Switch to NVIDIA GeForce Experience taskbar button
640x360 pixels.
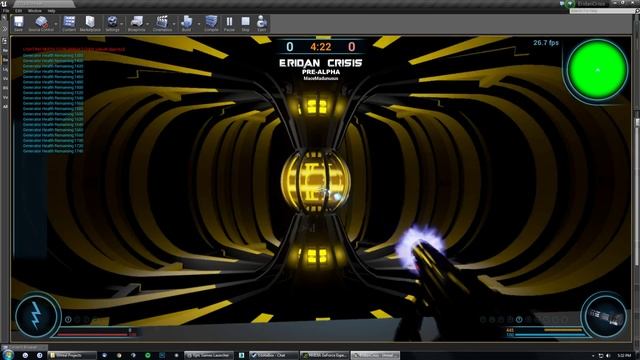click(324, 356)
